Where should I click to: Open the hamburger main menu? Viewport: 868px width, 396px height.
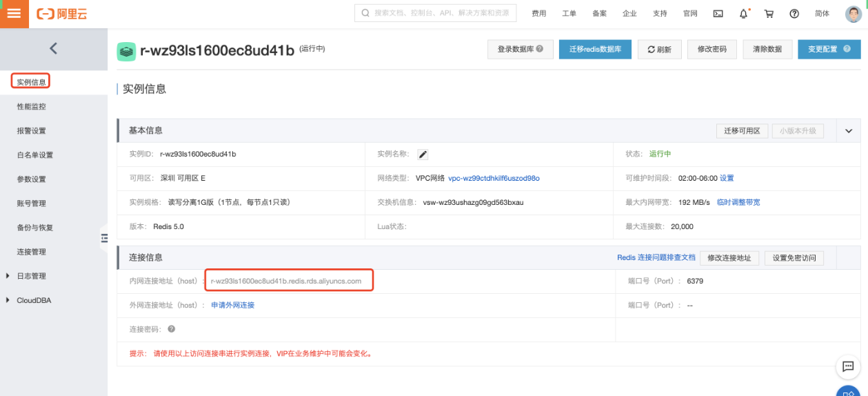(14, 14)
